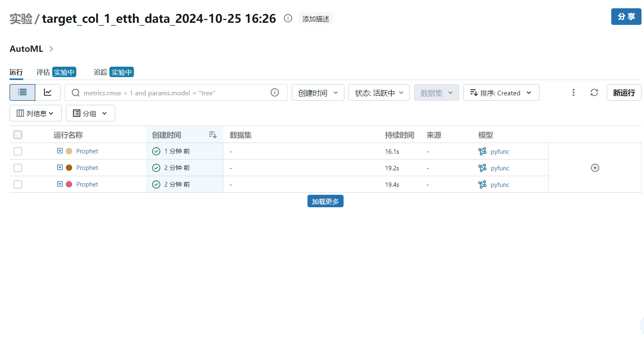Open the three-dot more options menu
Image resolution: width=644 pixels, height=361 pixels.
click(574, 92)
